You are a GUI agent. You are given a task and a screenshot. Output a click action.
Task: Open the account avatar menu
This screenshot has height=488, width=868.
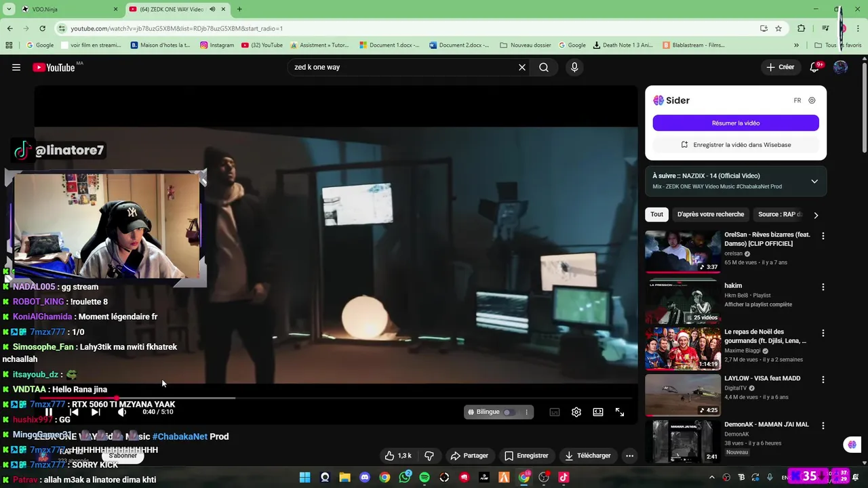click(x=840, y=67)
